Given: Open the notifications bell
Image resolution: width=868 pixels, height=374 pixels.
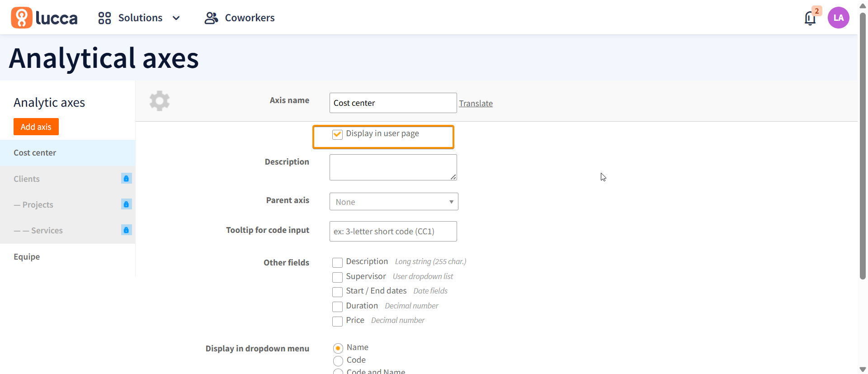Looking at the screenshot, I should click(x=810, y=19).
